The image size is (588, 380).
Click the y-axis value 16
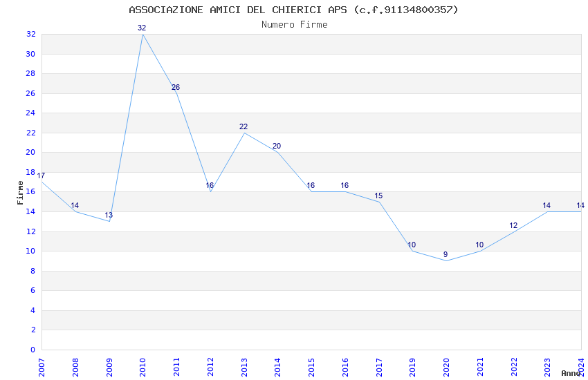(30, 191)
